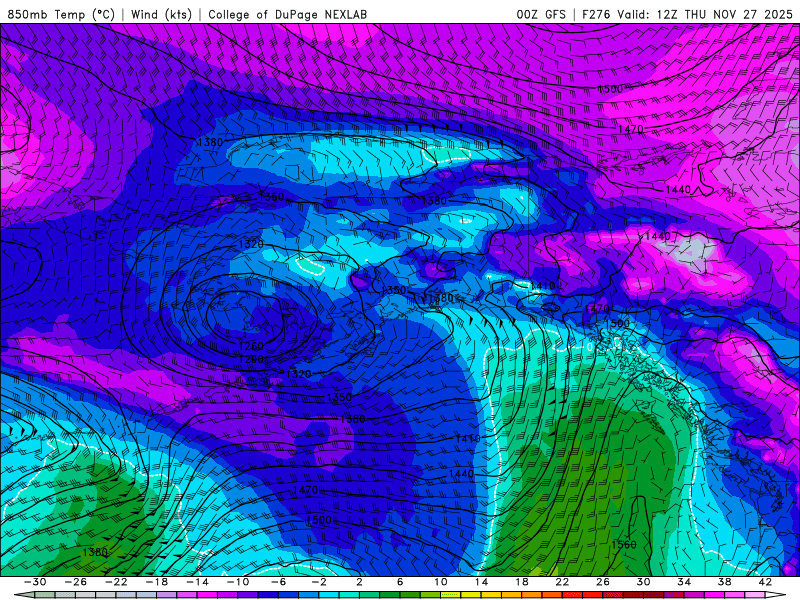Click the 2 color scale label
This screenshot has height=600, width=800.
pyautogui.click(x=359, y=582)
